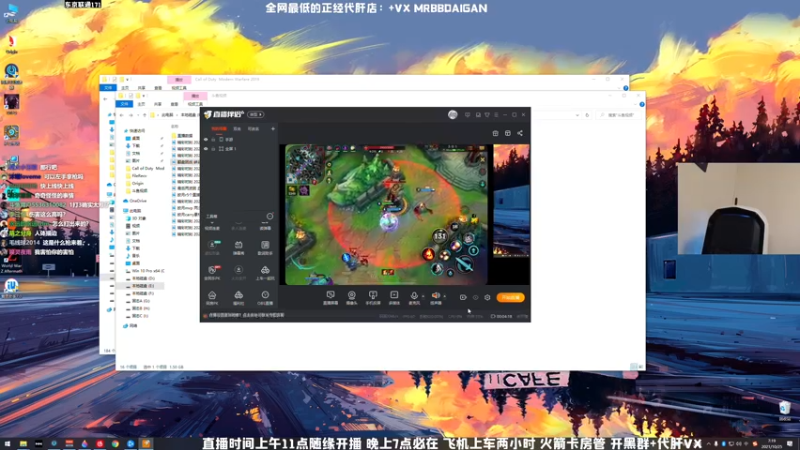Open Share ribbon tab in front Explorer window

click(158, 104)
